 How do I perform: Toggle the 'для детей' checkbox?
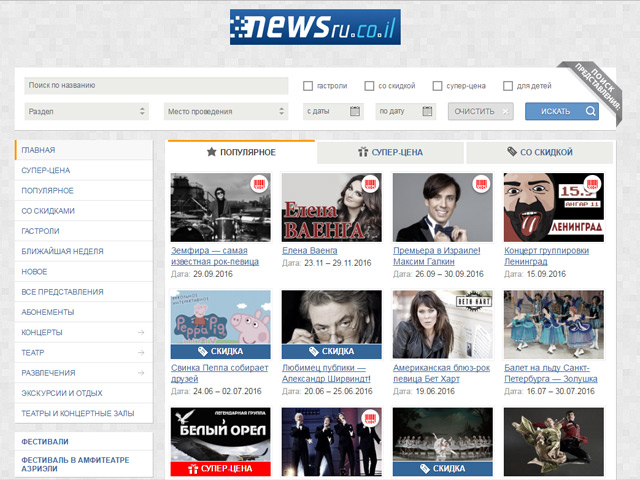508,86
